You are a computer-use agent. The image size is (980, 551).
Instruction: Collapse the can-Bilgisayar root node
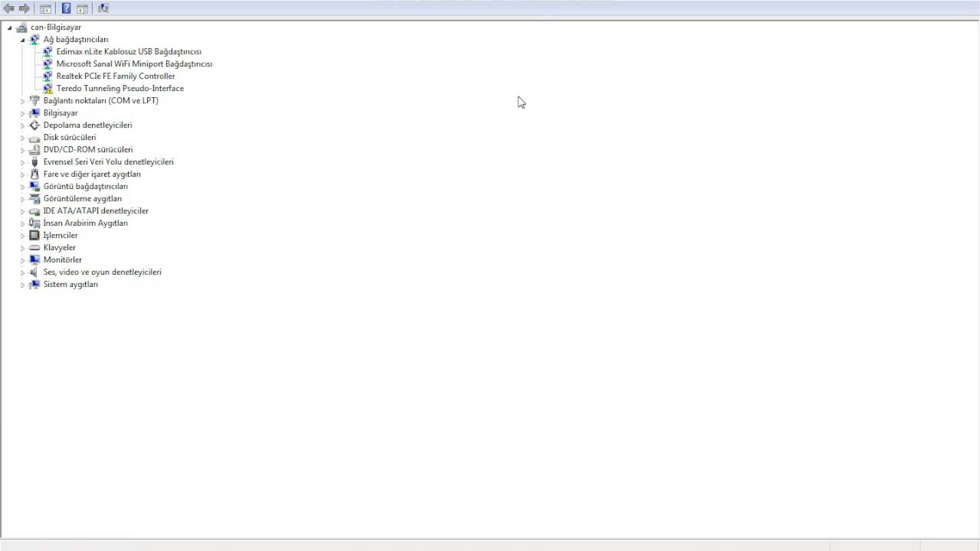click(x=10, y=28)
